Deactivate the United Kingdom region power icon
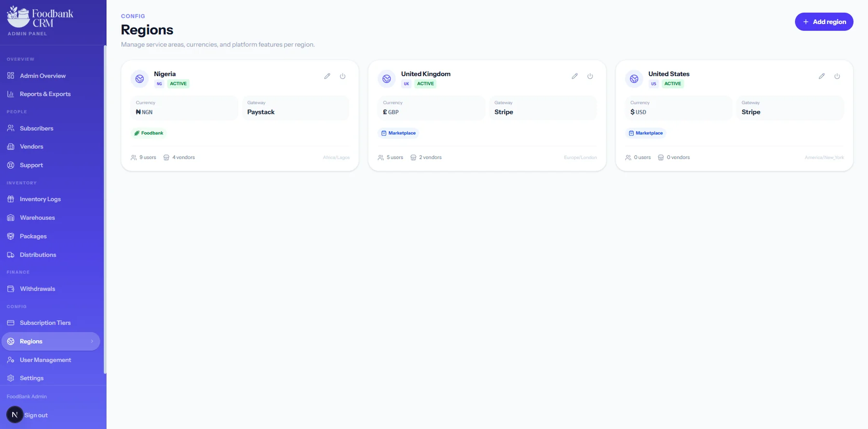 (x=590, y=76)
